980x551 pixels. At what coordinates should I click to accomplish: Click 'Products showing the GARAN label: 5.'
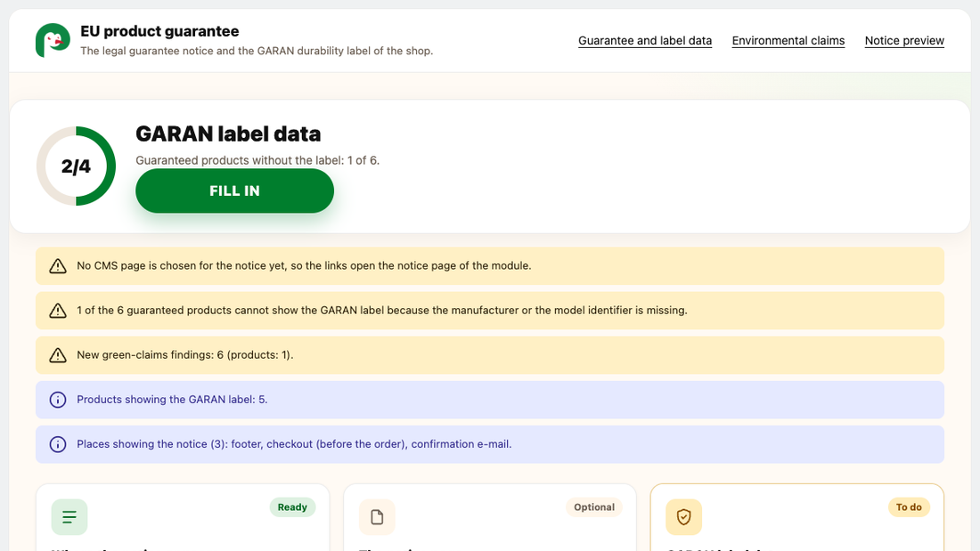pos(172,400)
